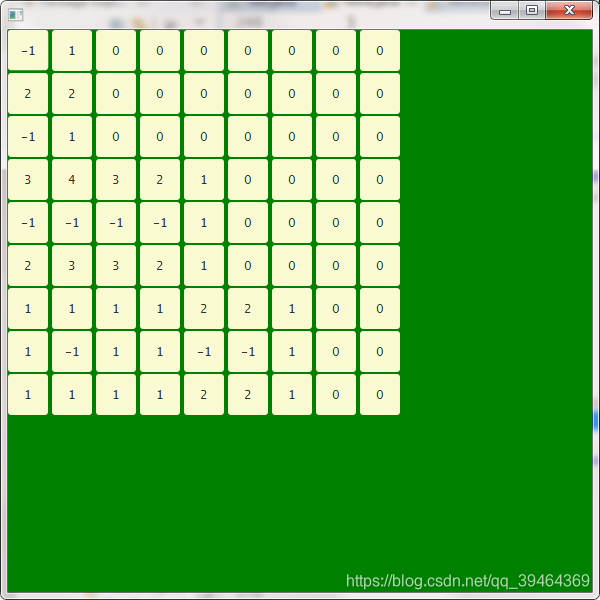Click the 2 tile in row 2, column 2
The height and width of the screenshot is (600, 600).
coord(72,93)
